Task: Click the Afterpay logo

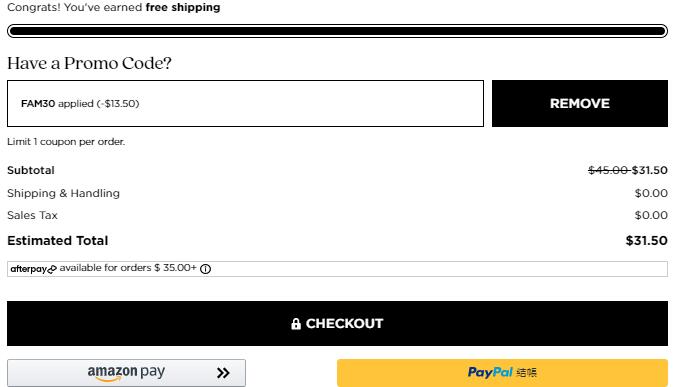Action: point(34,269)
